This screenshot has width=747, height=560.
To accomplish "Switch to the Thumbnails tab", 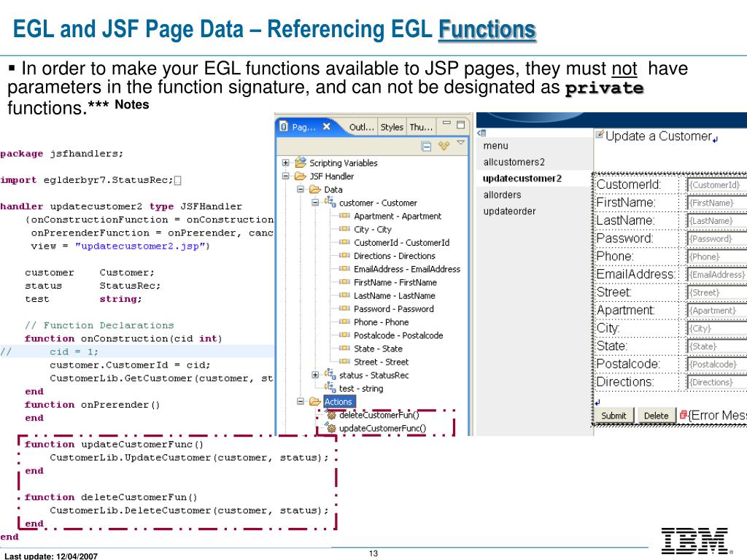I will (x=421, y=127).
